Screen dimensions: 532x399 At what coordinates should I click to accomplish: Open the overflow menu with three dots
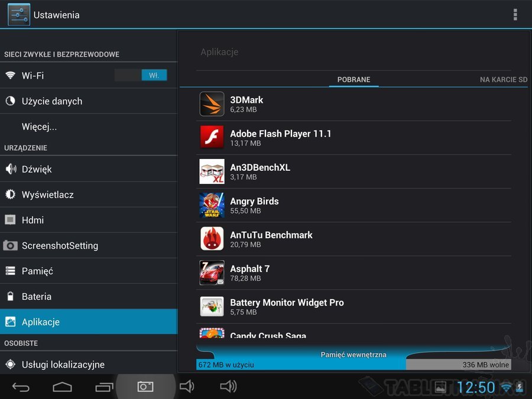point(515,15)
